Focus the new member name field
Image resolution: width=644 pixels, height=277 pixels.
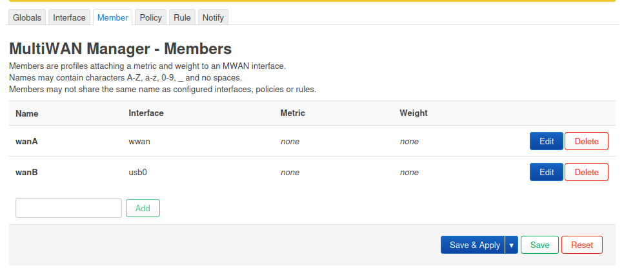pyautogui.click(x=68, y=208)
